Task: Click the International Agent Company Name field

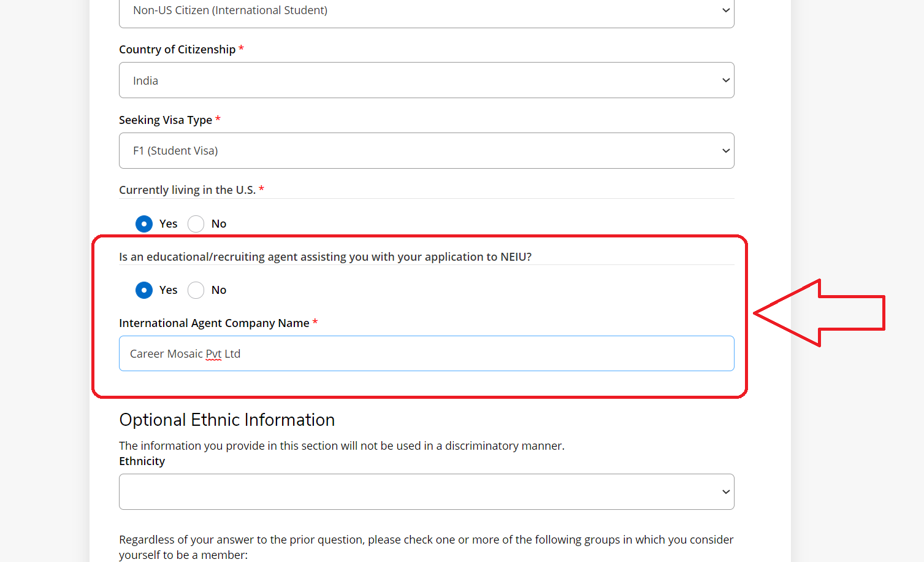Action: pos(427,353)
